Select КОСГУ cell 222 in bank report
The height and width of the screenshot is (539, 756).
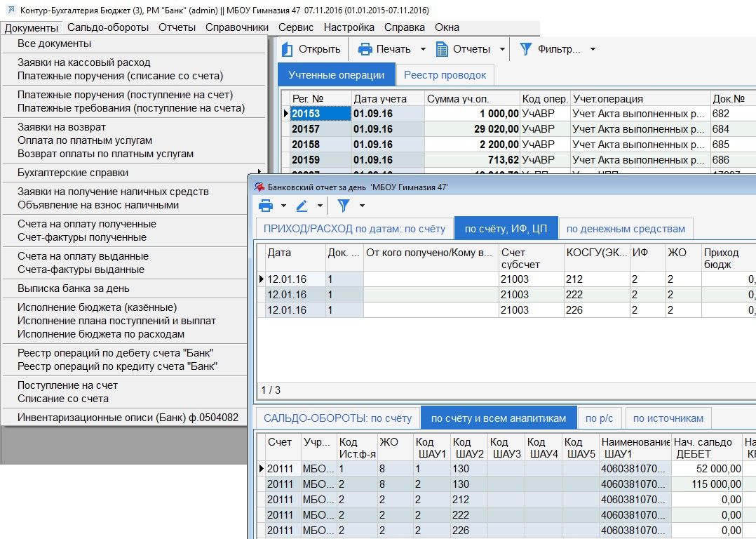[x=597, y=295]
